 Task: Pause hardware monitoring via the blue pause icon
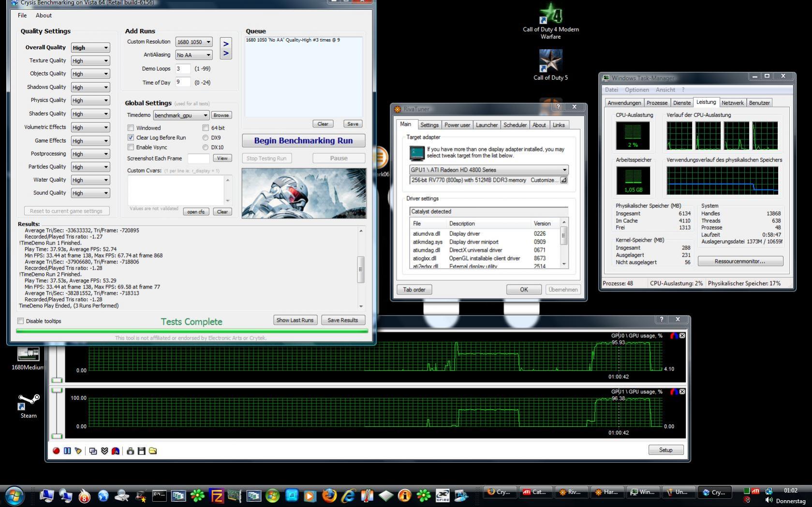[x=67, y=451]
